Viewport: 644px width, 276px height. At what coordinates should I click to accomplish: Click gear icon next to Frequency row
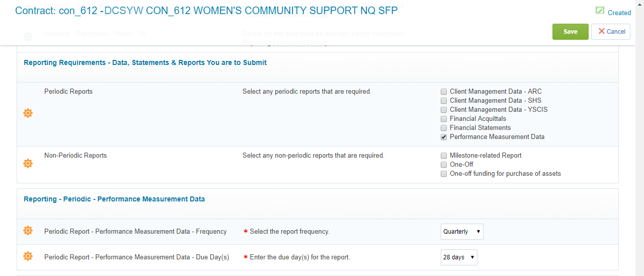pos(28,231)
